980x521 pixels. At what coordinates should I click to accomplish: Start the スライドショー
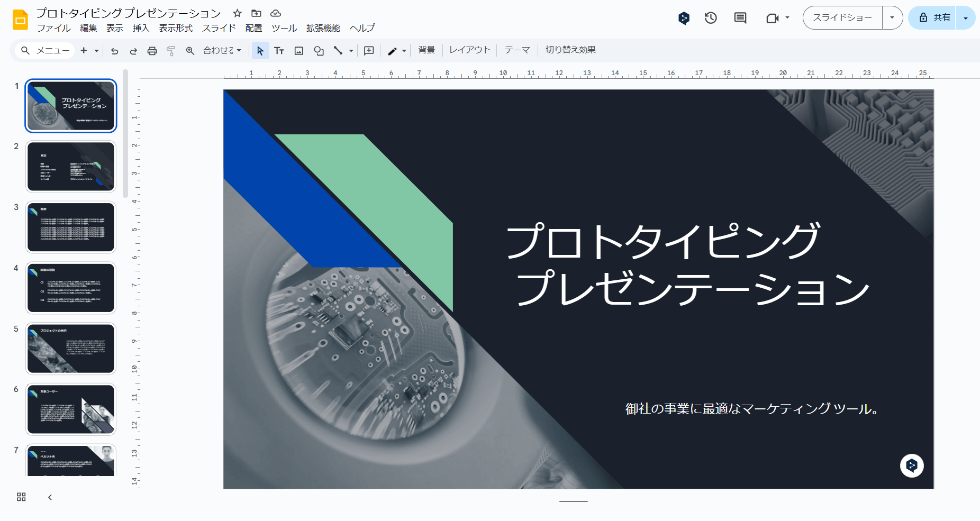point(842,18)
